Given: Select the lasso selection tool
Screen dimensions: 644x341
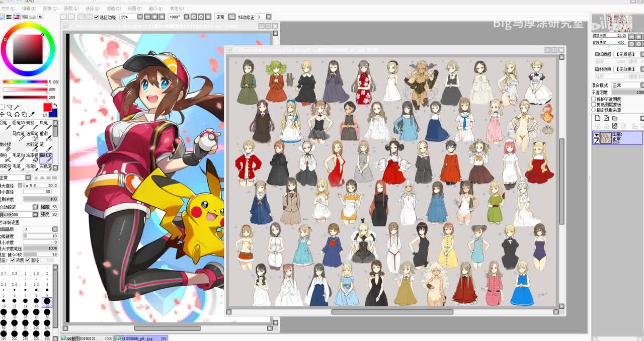Looking at the screenshot, I should pos(10,107).
